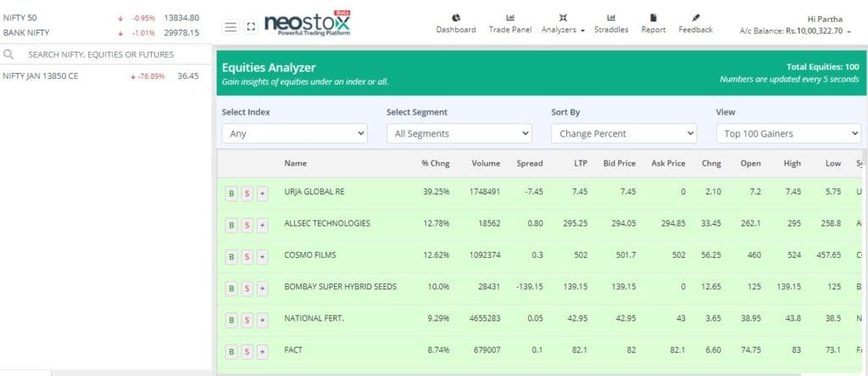This screenshot has width=868, height=376.
Task: Buy COSMO FILMS with B button
Action: click(x=231, y=257)
